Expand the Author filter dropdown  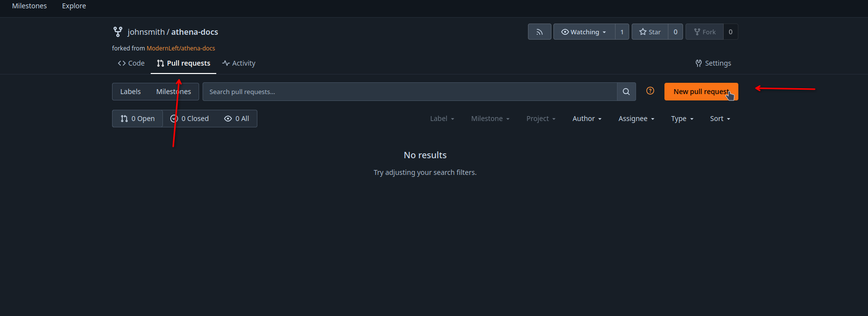[x=587, y=119]
